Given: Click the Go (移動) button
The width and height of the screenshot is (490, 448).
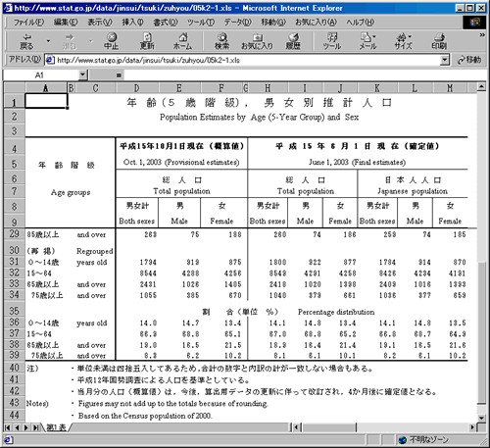Looking at the screenshot, I should pyautogui.click(x=469, y=60).
